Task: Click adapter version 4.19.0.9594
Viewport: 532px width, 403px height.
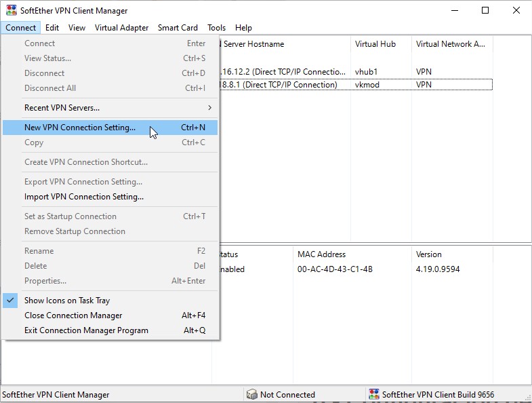Action: coord(438,269)
